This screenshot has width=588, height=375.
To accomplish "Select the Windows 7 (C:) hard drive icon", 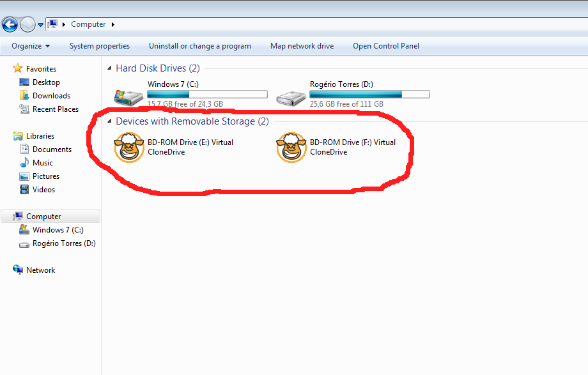I will coord(129,96).
